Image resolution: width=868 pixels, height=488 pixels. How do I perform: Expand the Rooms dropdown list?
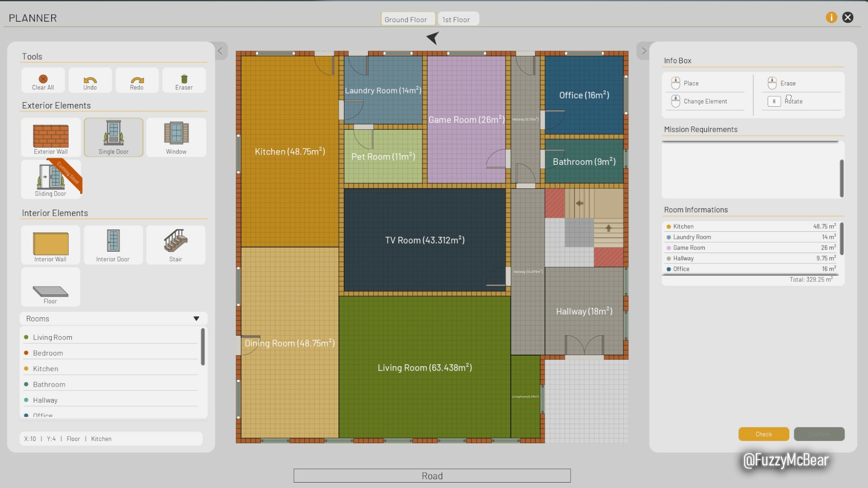point(196,318)
